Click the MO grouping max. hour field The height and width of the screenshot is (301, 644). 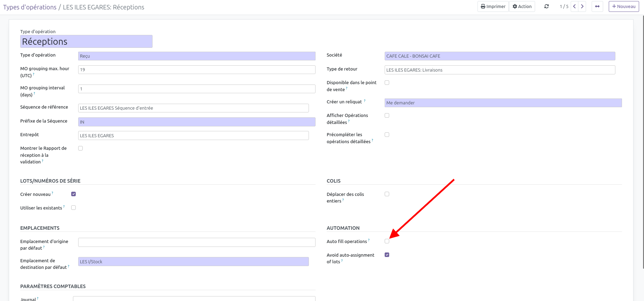[197, 70]
